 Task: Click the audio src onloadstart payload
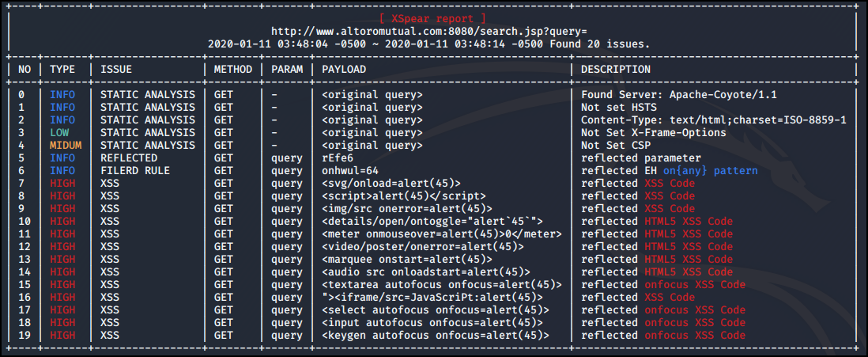pos(425,272)
